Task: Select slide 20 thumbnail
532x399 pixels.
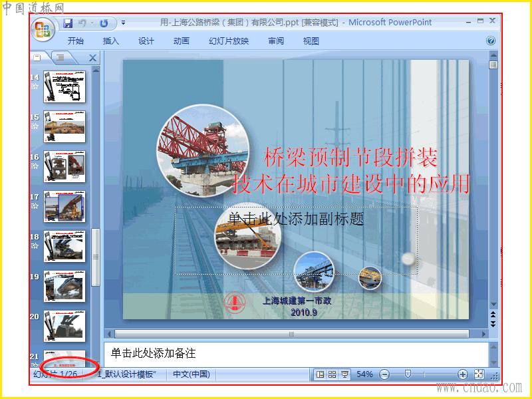Action: pyautogui.click(x=65, y=326)
